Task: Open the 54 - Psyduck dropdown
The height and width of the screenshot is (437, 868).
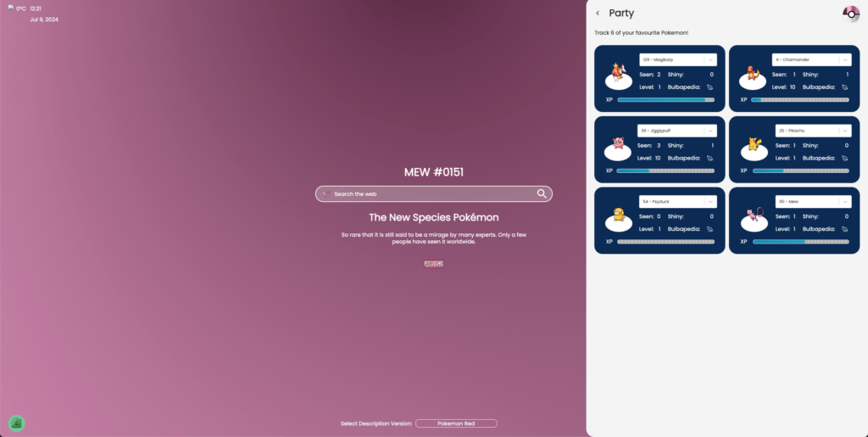Action: [x=678, y=202]
